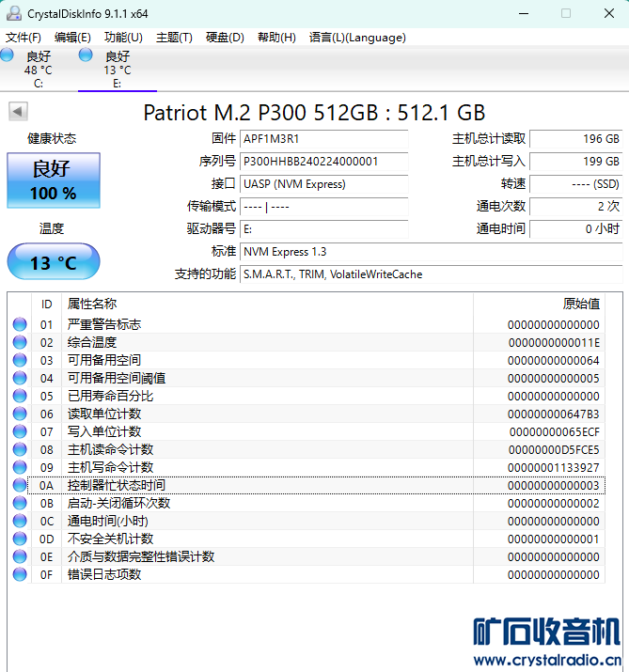
Task: Click status orb for 08 主机读命令计数
Action: click(x=20, y=449)
